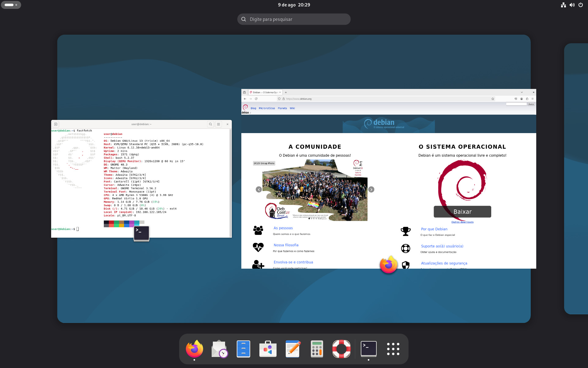Click the Baixar download button
Screen dimensions: 588x368
(462, 212)
